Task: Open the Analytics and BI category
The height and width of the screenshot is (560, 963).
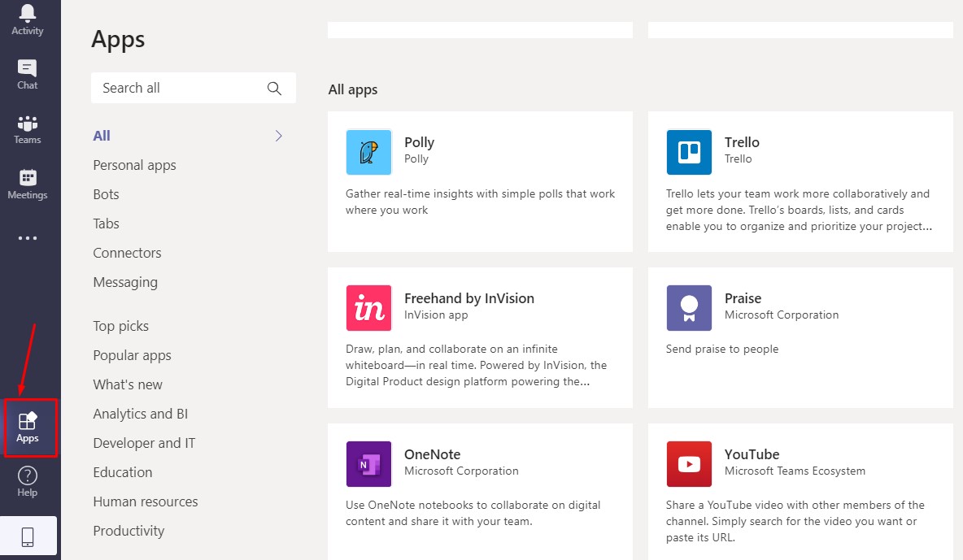Action: (141, 414)
